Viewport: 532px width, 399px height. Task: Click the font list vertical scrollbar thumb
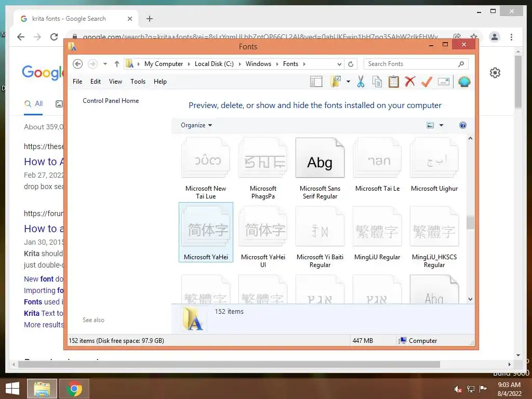tap(470, 222)
